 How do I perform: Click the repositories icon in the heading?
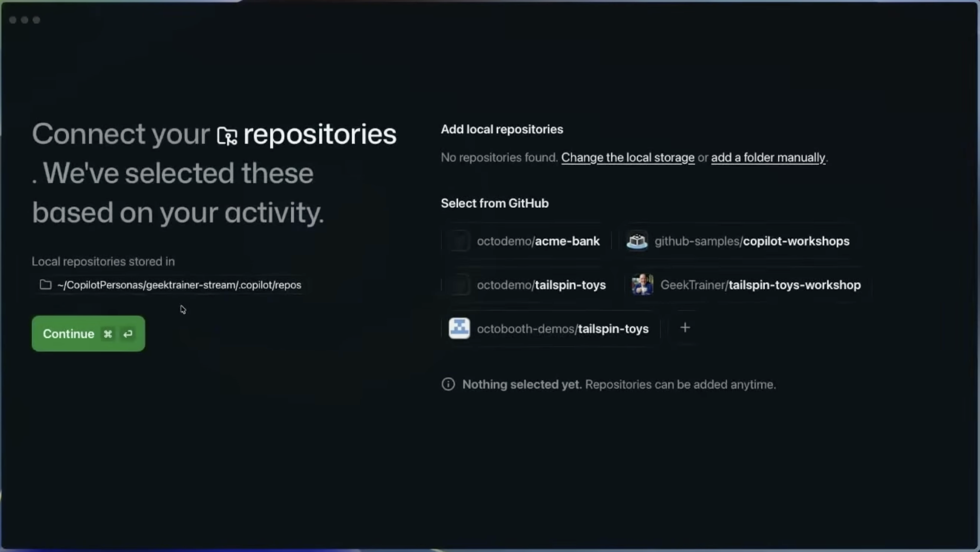(227, 136)
